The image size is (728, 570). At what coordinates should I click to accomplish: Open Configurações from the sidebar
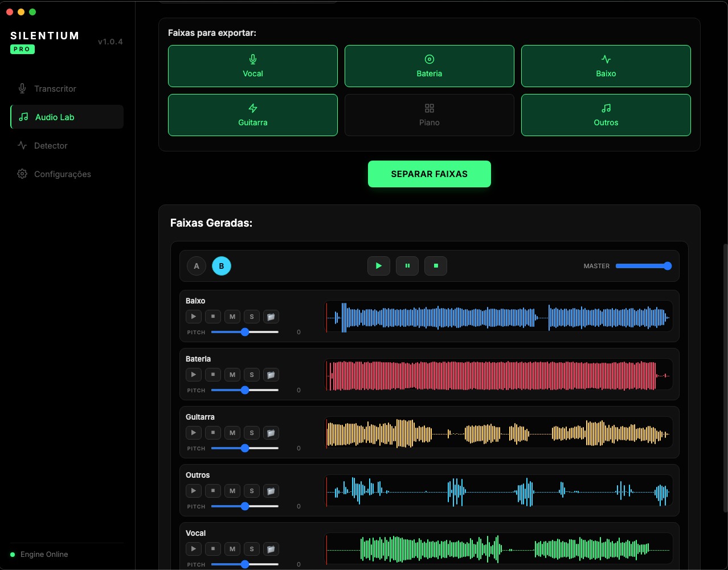pos(63,174)
